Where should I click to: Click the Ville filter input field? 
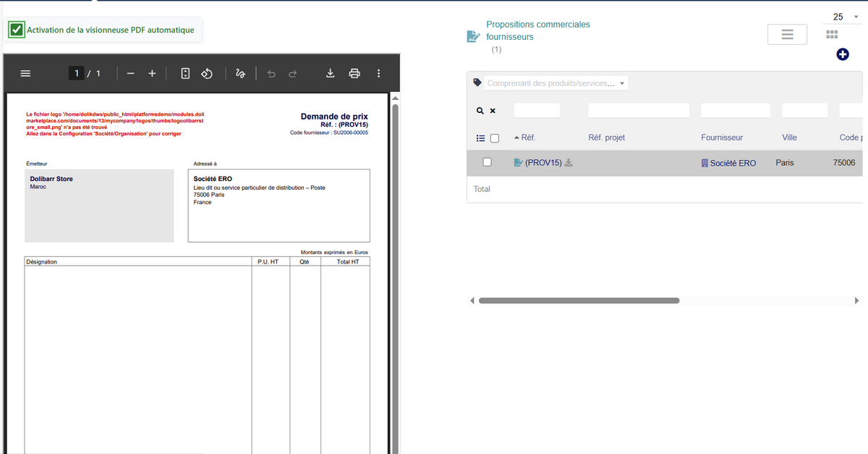804,110
